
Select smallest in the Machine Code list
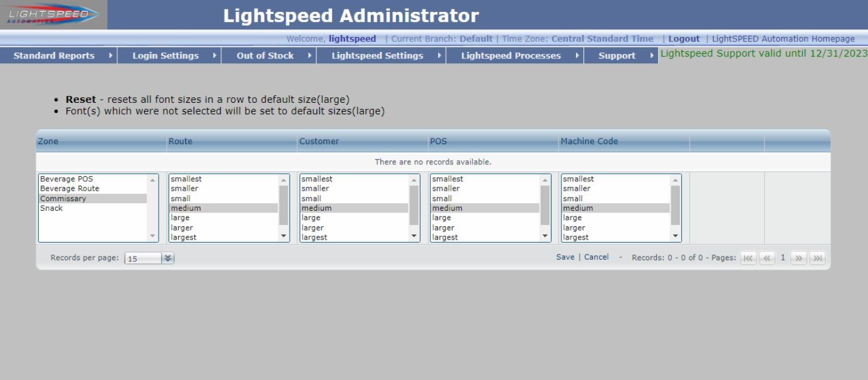click(x=616, y=179)
